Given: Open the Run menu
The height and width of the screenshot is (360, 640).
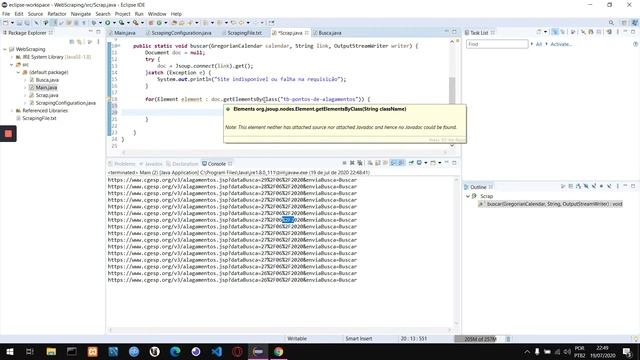Looking at the screenshot, I should tap(139, 14).
